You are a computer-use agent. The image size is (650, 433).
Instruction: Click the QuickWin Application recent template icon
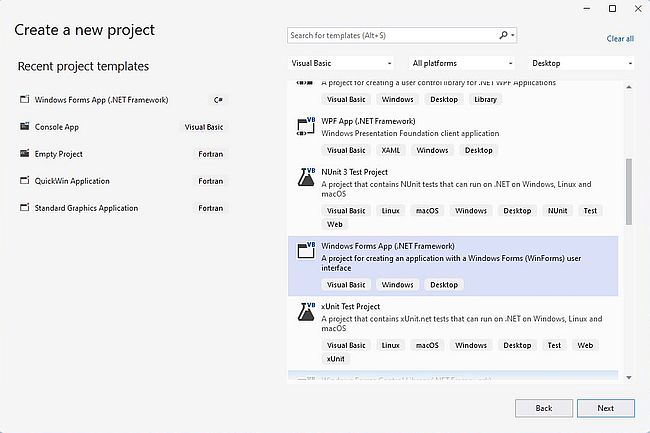[24, 181]
